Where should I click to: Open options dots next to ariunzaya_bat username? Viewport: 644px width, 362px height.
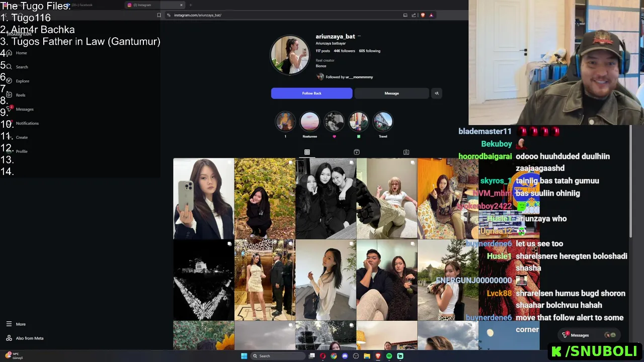359,37
